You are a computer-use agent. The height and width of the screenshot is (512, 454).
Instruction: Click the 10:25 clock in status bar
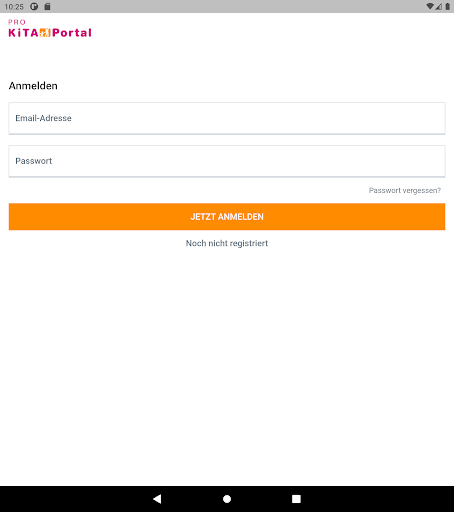point(14,7)
